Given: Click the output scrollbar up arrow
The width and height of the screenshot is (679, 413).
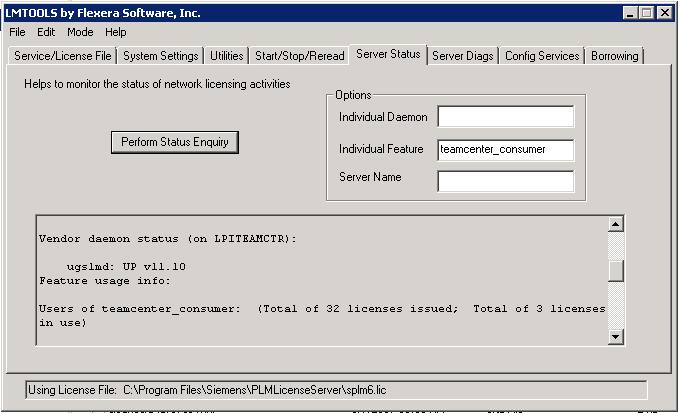Looking at the screenshot, I should (615, 224).
